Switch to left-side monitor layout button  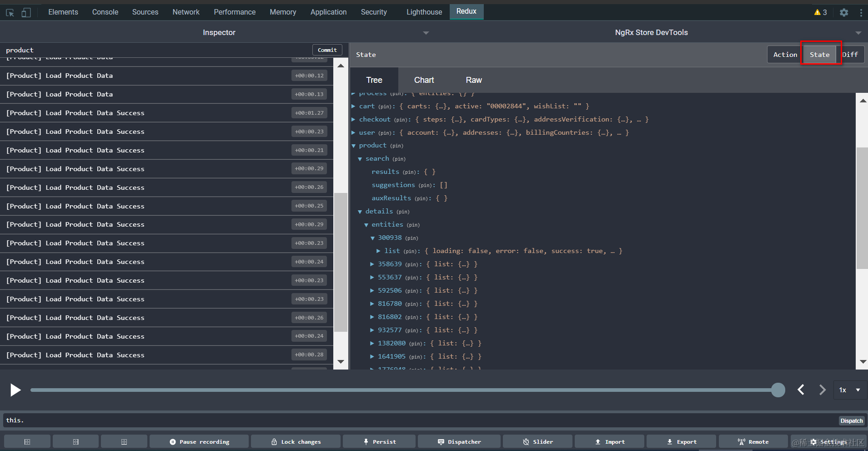coord(27,441)
